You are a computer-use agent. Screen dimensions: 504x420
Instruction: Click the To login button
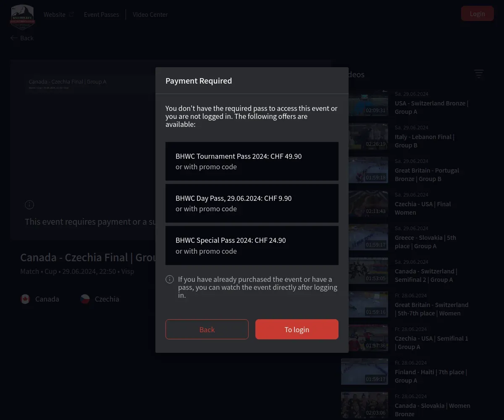(x=297, y=329)
